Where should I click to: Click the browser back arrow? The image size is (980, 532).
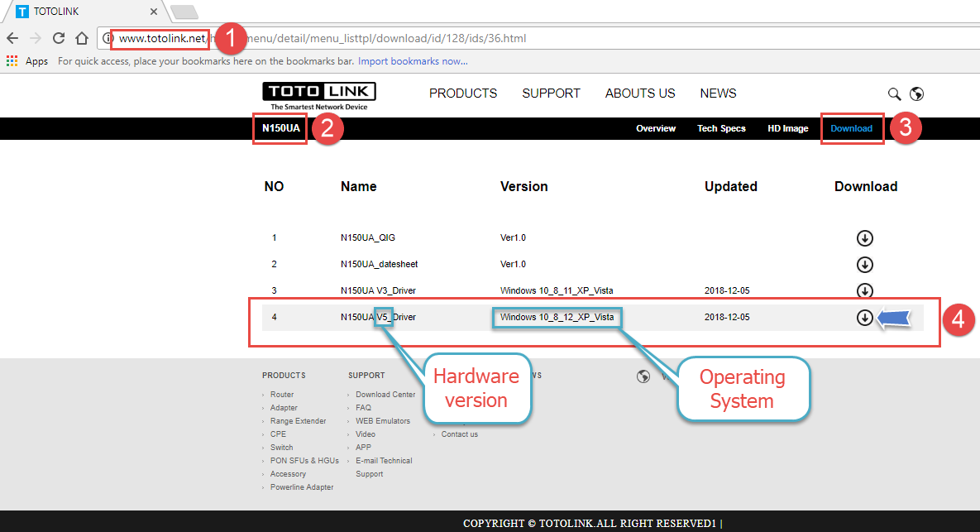click(x=12, y=38)
